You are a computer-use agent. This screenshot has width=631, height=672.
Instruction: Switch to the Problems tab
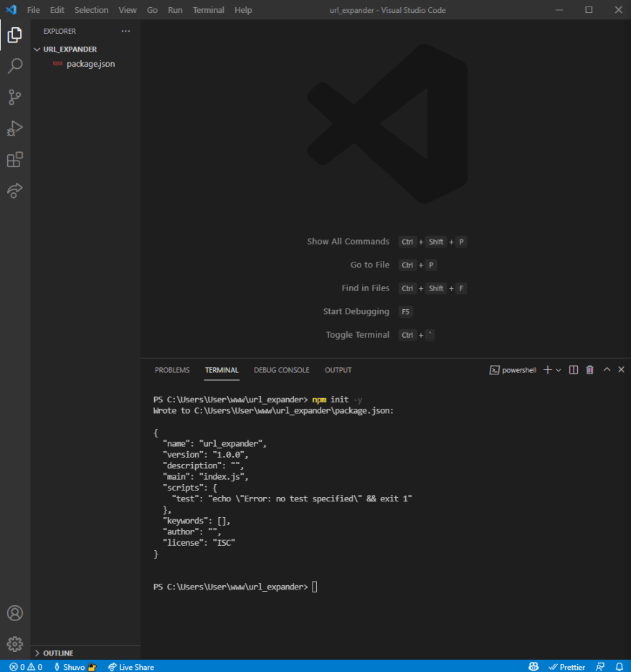[172, 370]
